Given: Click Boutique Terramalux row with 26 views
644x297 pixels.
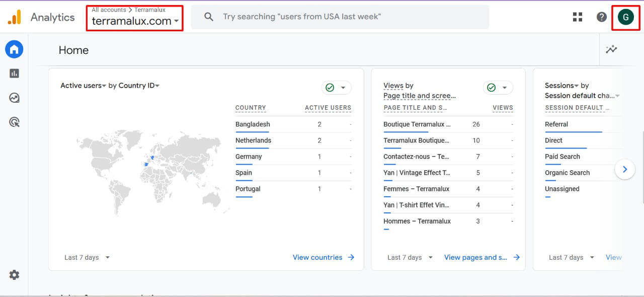Looking at the screenshot, I should (448, 124).
